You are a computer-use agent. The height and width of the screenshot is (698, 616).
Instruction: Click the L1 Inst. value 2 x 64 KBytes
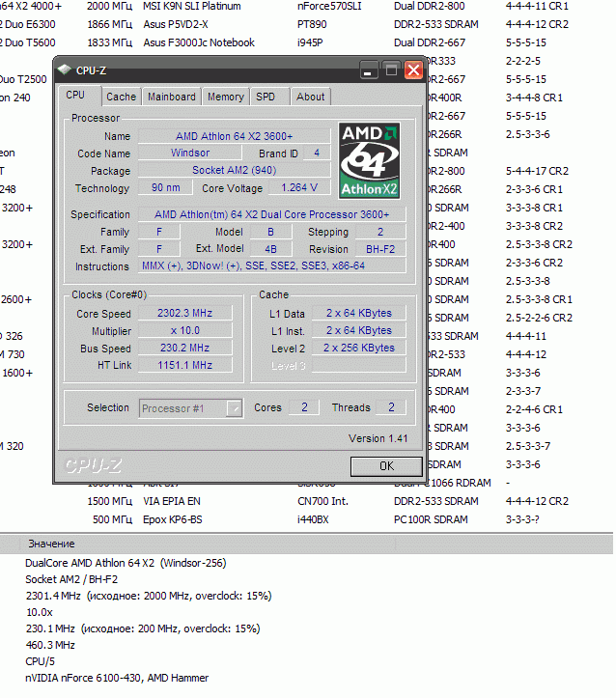(359, 330)
